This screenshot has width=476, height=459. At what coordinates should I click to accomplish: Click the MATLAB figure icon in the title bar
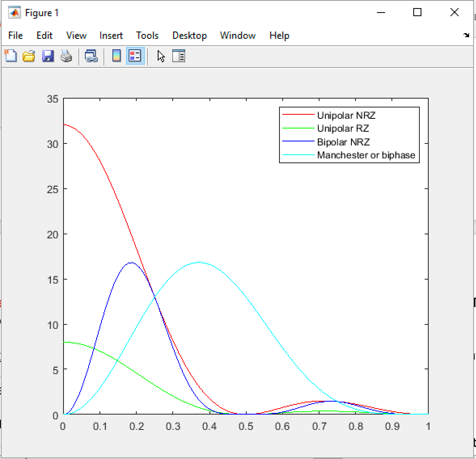(14, 12)
